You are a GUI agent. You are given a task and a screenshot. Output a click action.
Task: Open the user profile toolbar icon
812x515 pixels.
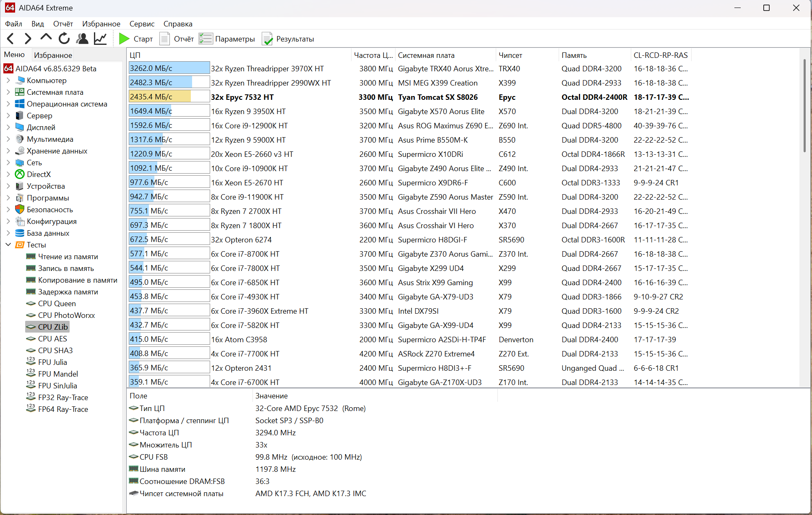click(82, 39)
